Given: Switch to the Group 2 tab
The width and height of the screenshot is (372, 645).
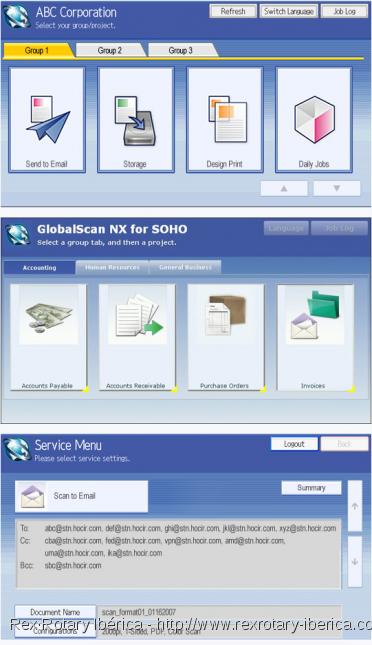Looking at the screenshot, I should click(110, 51).
